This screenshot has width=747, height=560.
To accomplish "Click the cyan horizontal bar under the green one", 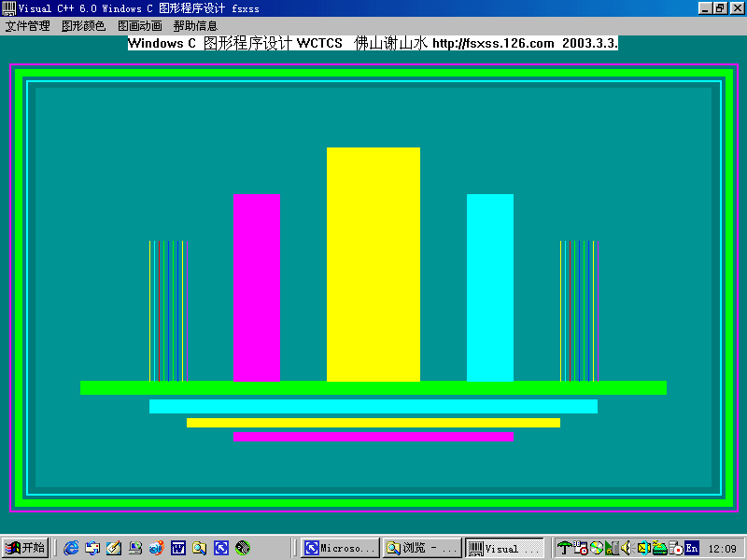I will click(x=373, y=406).
